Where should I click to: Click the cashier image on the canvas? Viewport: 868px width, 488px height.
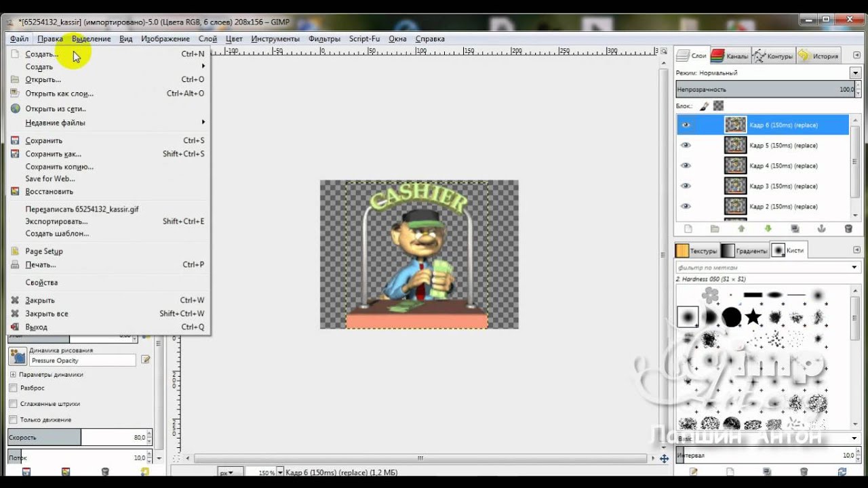coord(418,254)
